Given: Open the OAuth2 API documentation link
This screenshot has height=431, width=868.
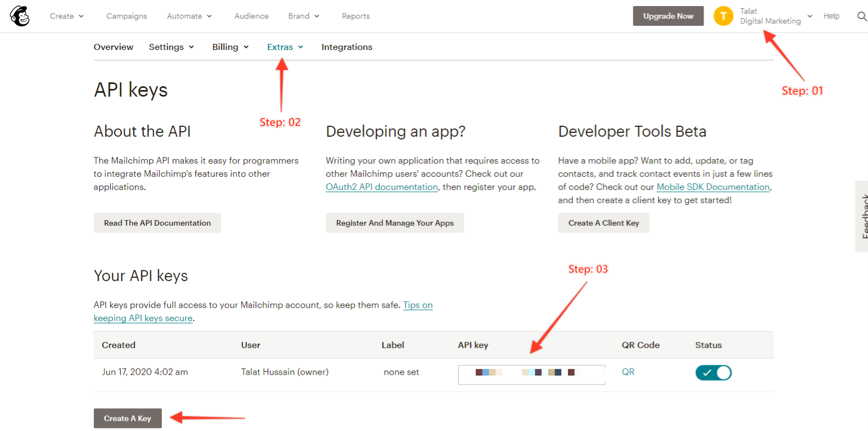Looking at the screenshot, I should point(382,187).
